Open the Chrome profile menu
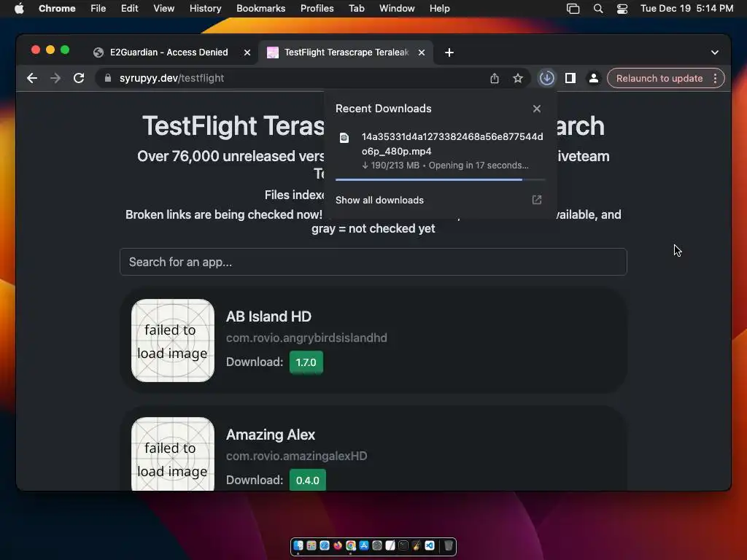Image resolution: width=747 pixels, height=560 pixels. (x=594, y=78)
